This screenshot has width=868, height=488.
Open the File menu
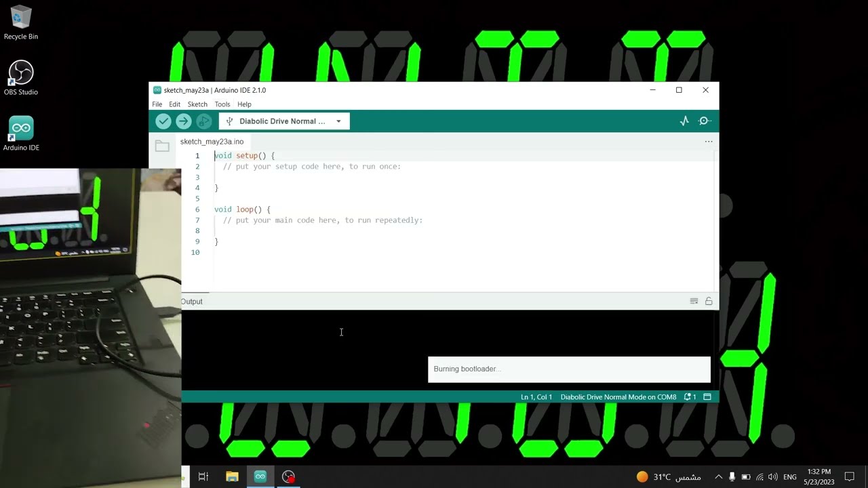pyautogui.click(x=157, y=104)
